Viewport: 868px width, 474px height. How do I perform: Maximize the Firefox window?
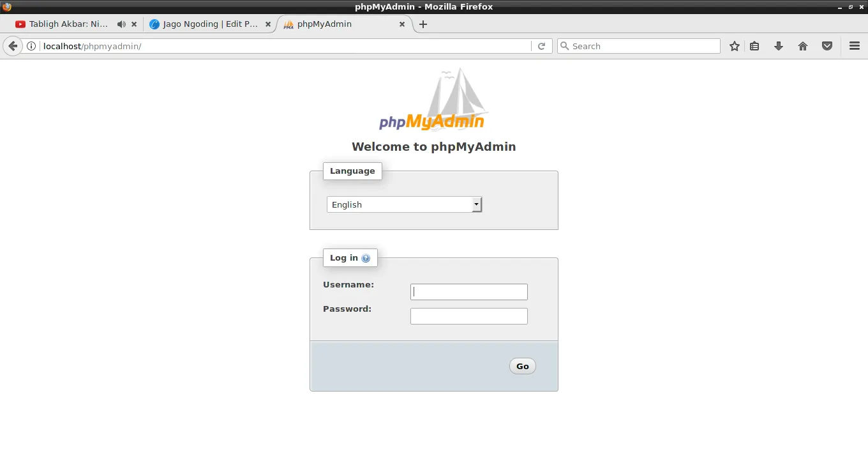point(851,6)
